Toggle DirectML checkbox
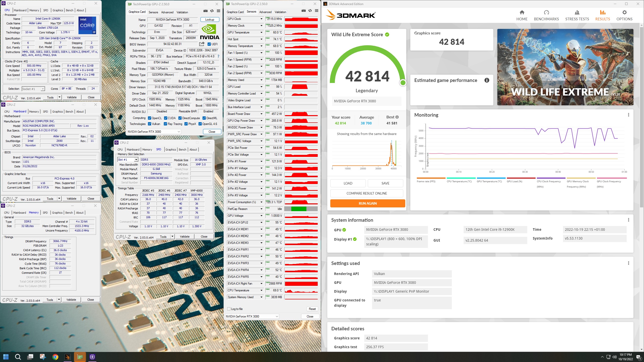Screen dimensions: 644x362 [204, 118]
